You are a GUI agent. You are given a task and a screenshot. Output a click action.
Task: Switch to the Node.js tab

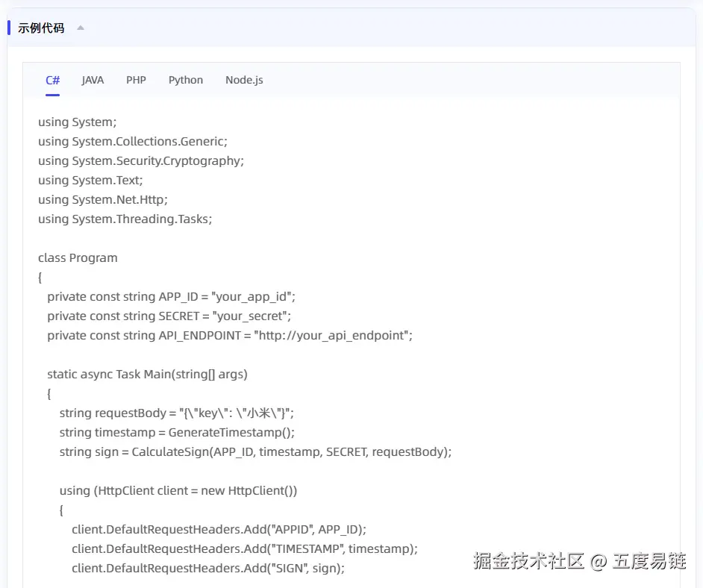click(x=244, y=81)
